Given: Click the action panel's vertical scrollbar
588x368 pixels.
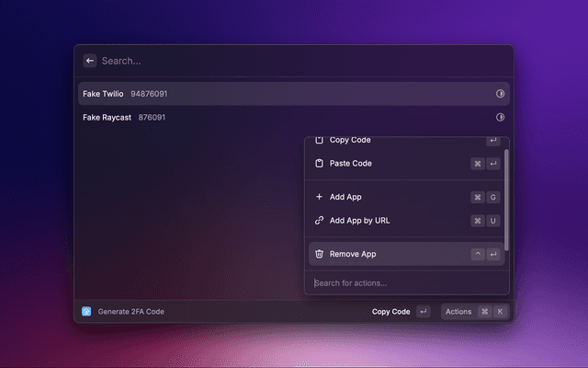Looking at the screenshot, I should point(506,198).
